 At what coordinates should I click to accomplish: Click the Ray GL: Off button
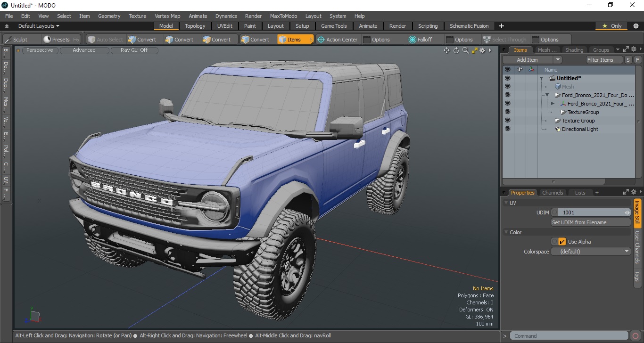(x=134, y=50)
